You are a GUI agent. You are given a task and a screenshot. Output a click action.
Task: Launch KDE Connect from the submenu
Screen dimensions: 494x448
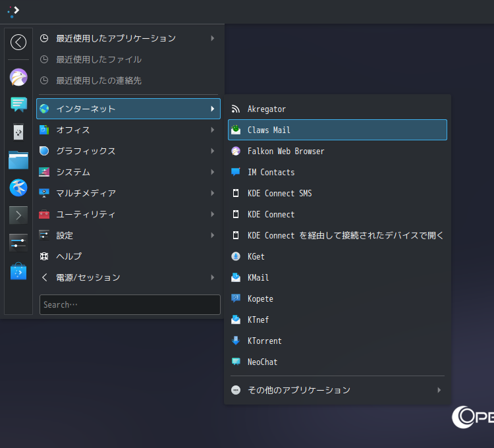click(337, 214)
